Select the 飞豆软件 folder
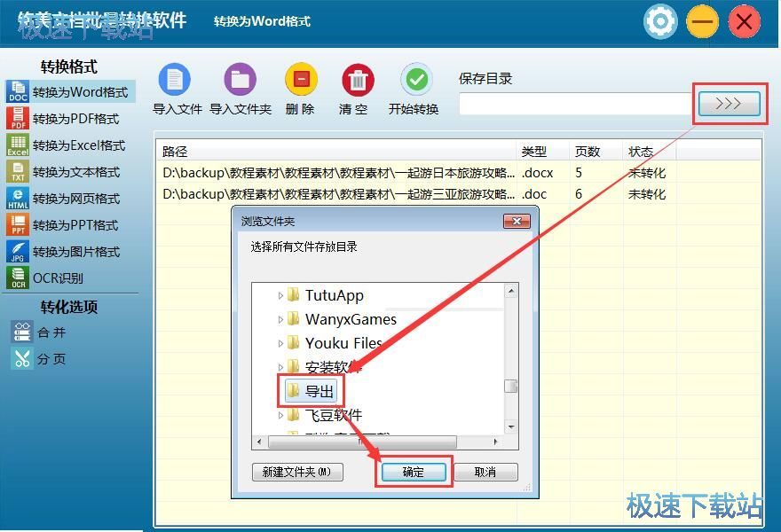This screenshot has height=532, width=781. pyautogui.click(x=333, y=415)
